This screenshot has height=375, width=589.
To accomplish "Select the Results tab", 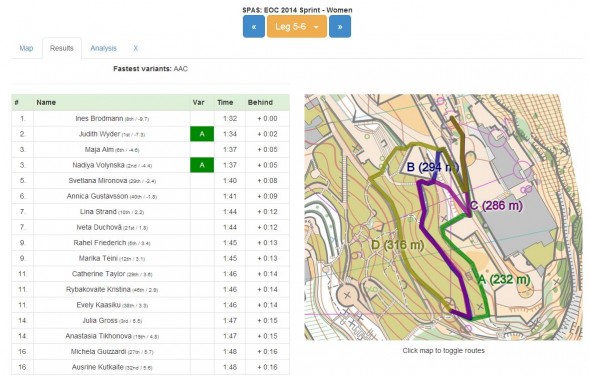I will click(62, 48).
